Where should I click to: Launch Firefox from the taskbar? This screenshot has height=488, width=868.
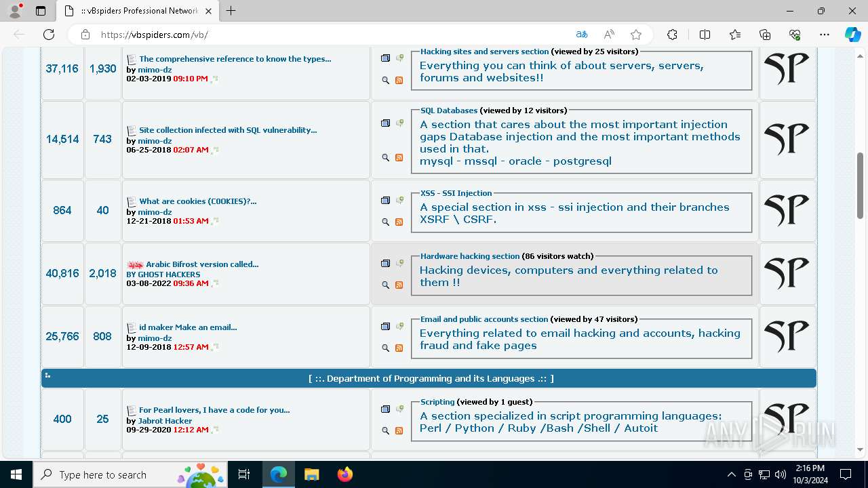[345, 474]
